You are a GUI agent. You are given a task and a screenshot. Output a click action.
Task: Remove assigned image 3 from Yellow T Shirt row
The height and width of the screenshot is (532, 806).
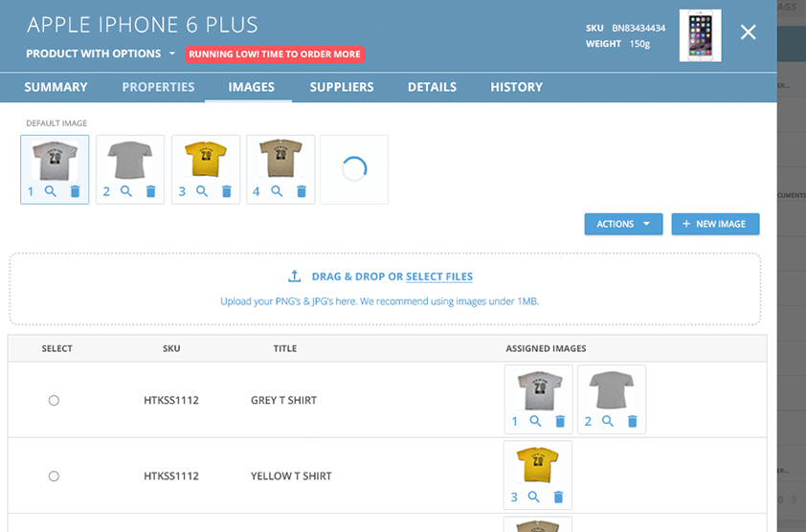tap(558, 497)
